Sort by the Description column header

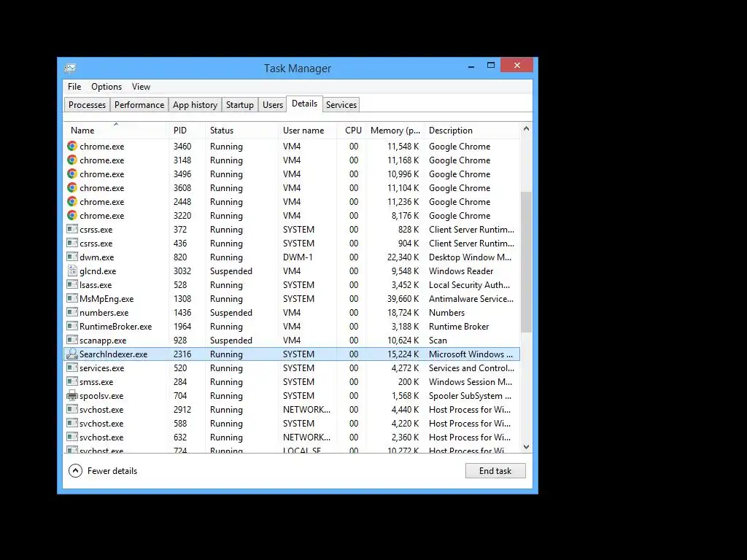tap(472, 130)
